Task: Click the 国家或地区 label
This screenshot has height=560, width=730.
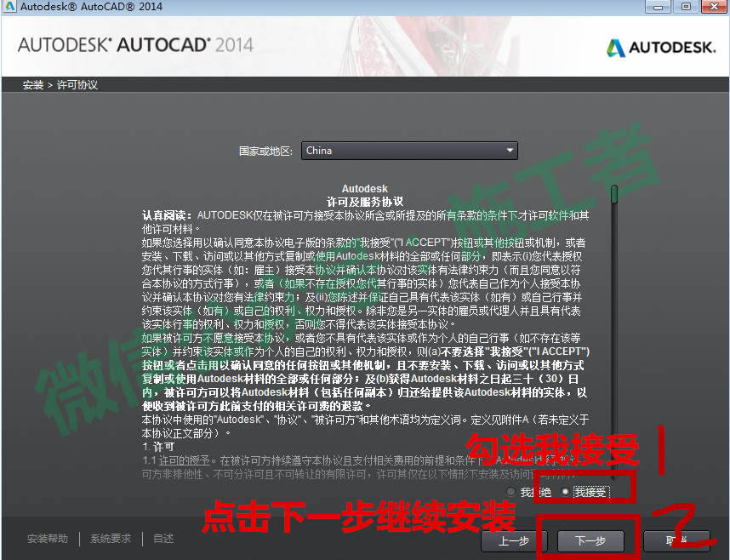Action: (x=265, y=151)
